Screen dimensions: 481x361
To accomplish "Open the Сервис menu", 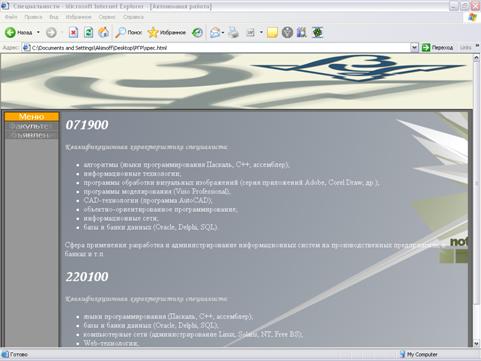I will tap(107, 17).
